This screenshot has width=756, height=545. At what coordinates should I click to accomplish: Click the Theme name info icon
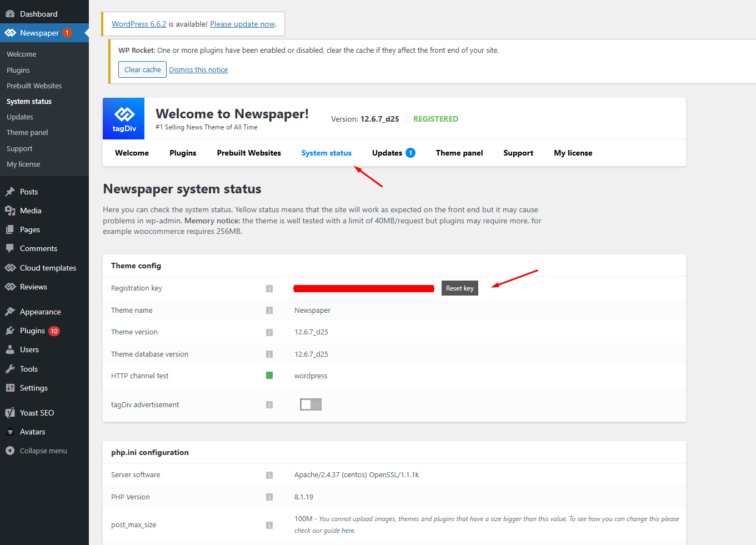click(x=269, y=310)
